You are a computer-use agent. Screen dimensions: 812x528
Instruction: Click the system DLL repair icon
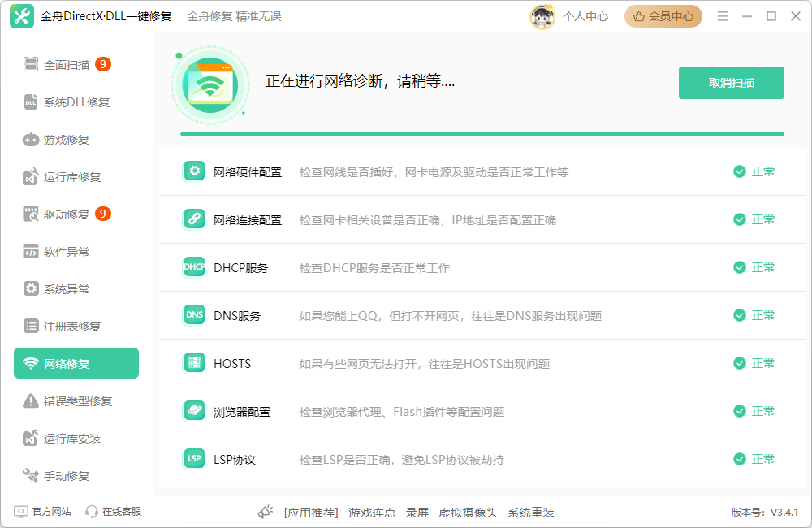(x=31, y=102)
